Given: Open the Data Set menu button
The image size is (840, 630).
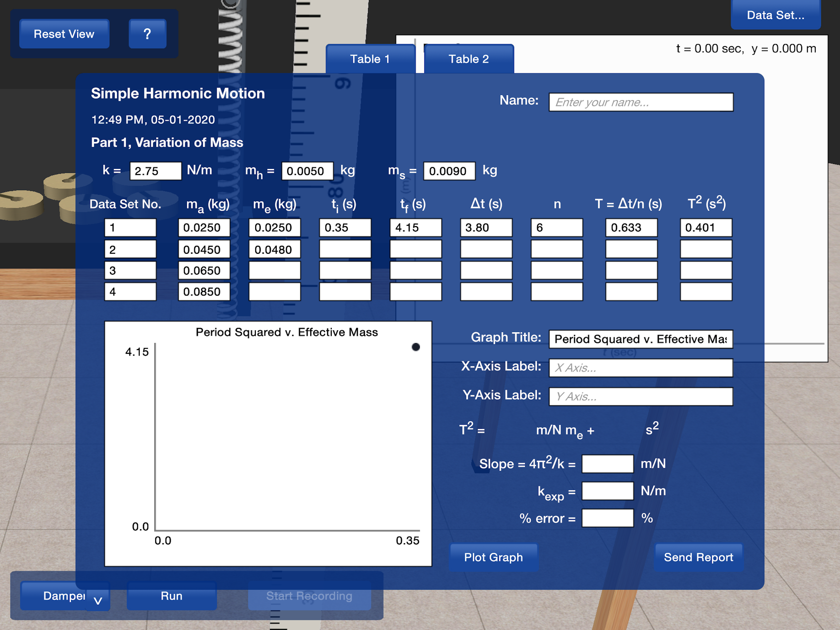Looking at the screenshot, I should 775,15.
